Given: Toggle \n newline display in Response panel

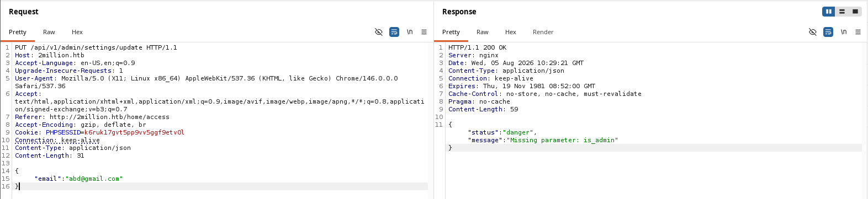Looking at the screenshot, I should point(844,32).
